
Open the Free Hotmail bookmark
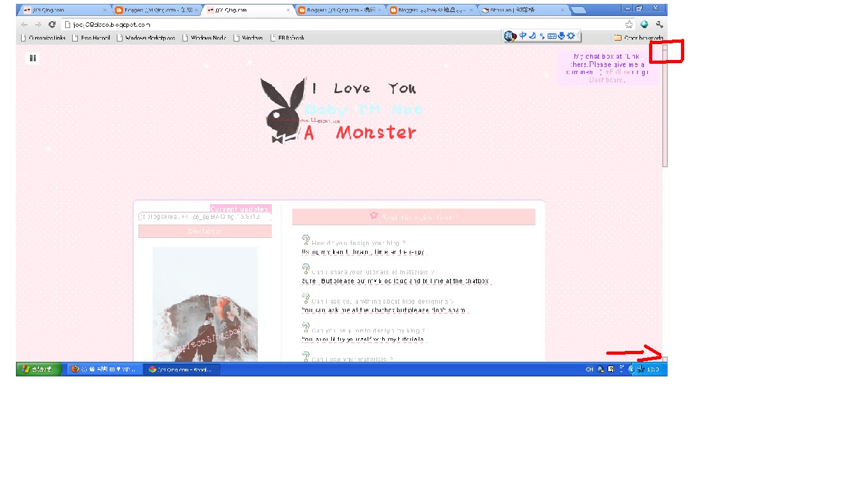(x=91, y=38)
